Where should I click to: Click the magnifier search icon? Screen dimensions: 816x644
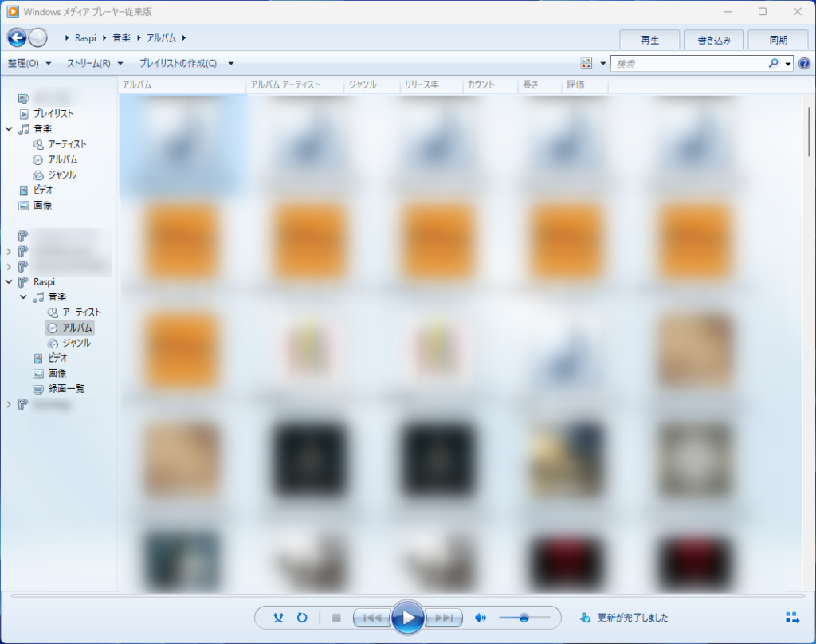point(773,64)
